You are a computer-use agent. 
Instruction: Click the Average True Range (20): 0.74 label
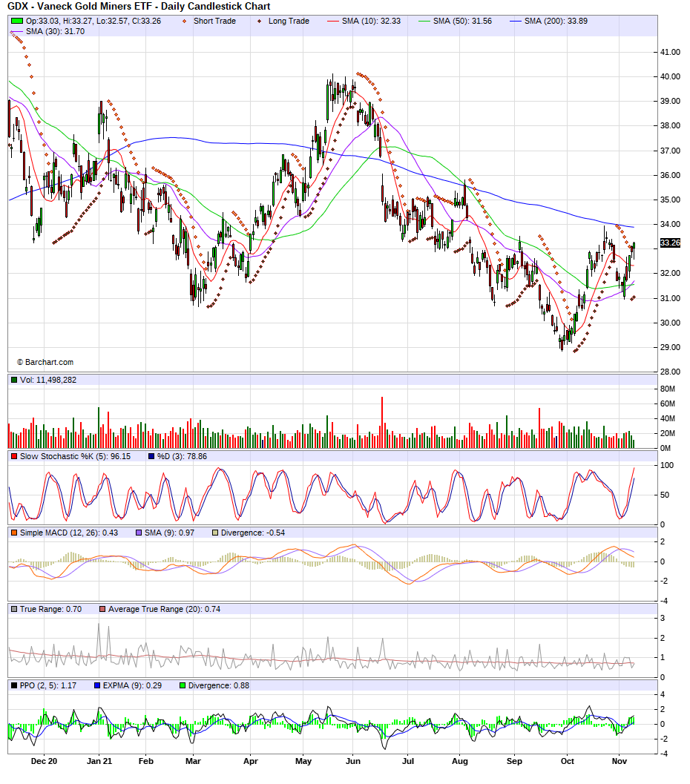coord(164,610)
